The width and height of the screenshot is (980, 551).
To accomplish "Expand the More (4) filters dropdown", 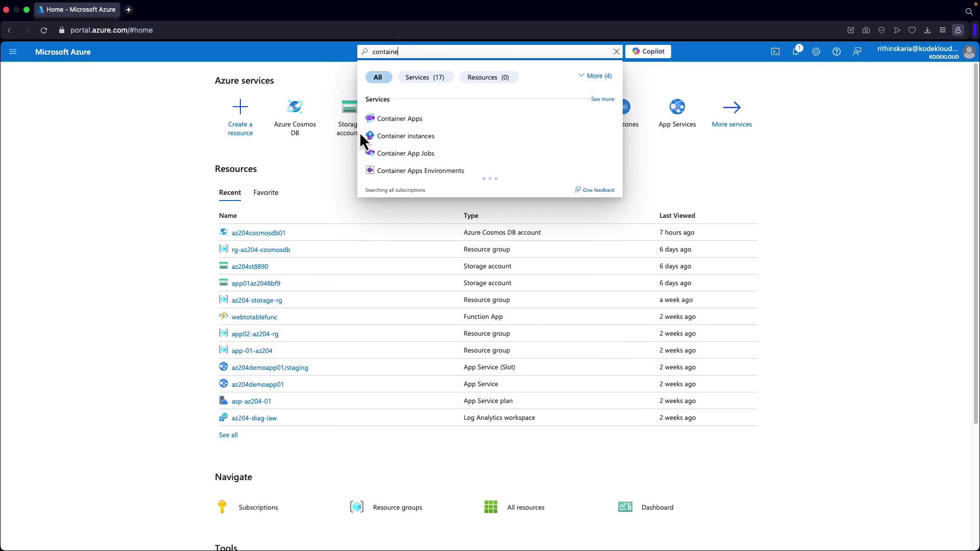I will click(x=595, y=76).
